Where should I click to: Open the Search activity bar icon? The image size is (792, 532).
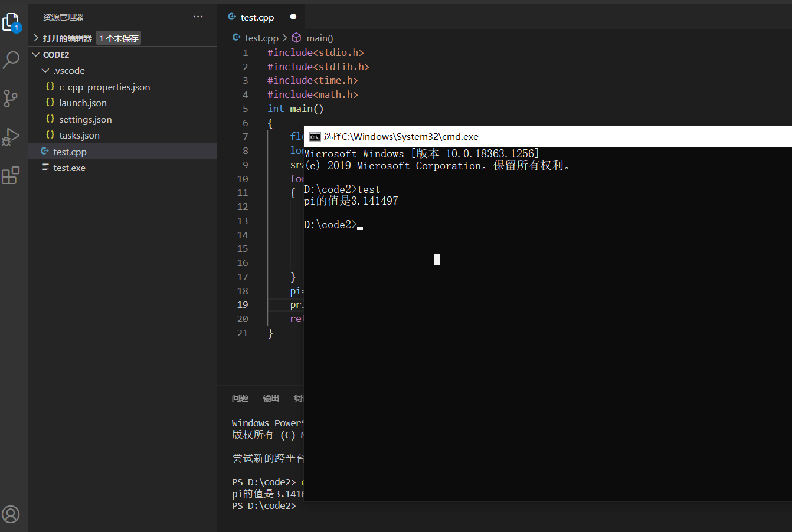click(11, 60)
